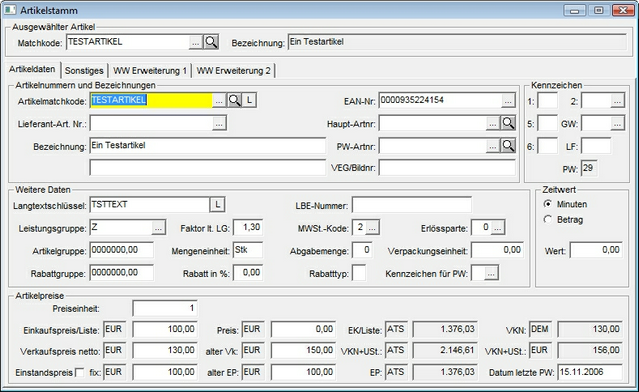
Task: Open the ellipsis lookup for Erlössparte
Action: [498, 228]
